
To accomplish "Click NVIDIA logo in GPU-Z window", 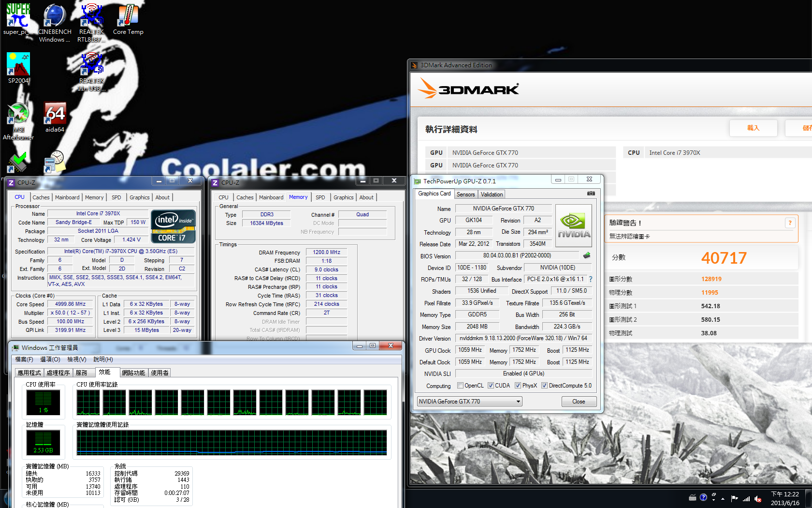I will tap(574, 225).
